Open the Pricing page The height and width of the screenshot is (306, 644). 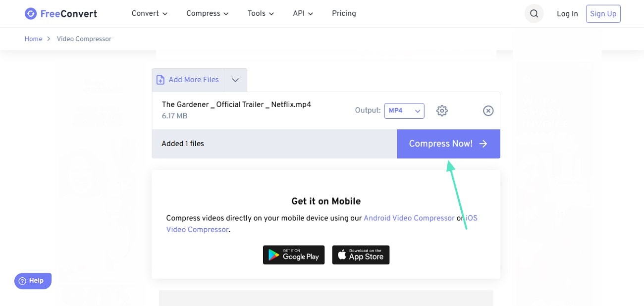[344, 13]
